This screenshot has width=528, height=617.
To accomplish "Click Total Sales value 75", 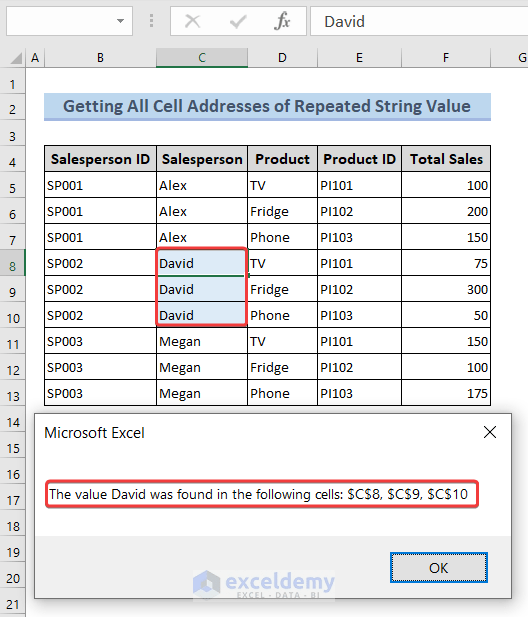I will (x=446, y=263).
